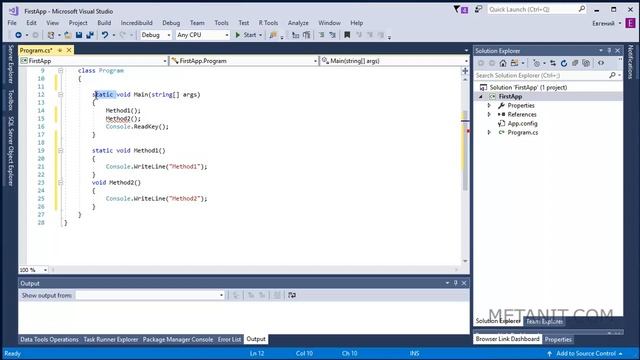Click the Preview Selected Items icon in Solution Explorer
The image size is (640, 360).
click(601, 63)
